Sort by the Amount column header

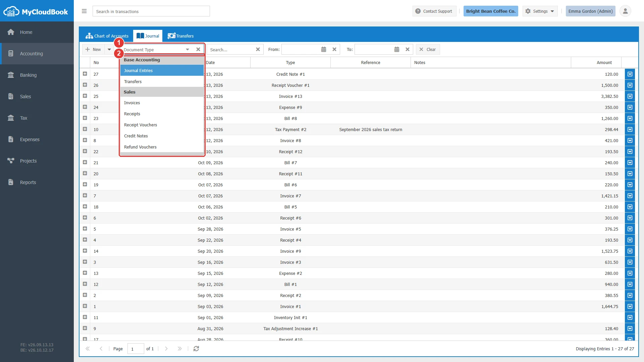coord(596,62)
